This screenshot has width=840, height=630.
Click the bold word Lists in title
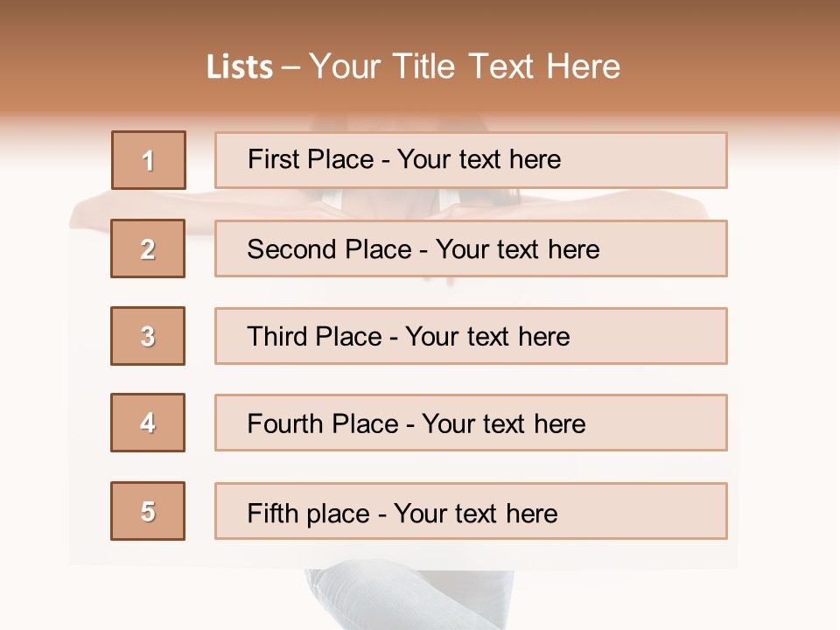tap(240, 67)
